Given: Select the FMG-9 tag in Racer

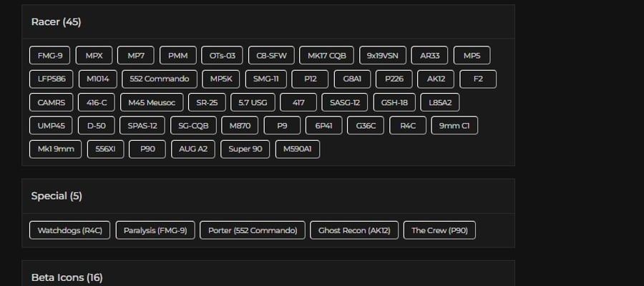Looking at the screenshot, I should point(49,55).
